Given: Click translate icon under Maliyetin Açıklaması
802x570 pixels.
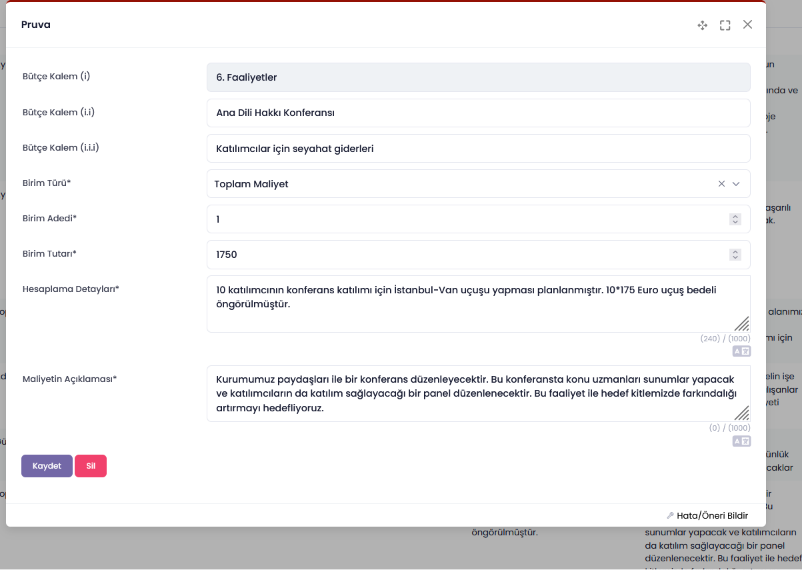Looking at the screenshot, I should click(741, 441).
